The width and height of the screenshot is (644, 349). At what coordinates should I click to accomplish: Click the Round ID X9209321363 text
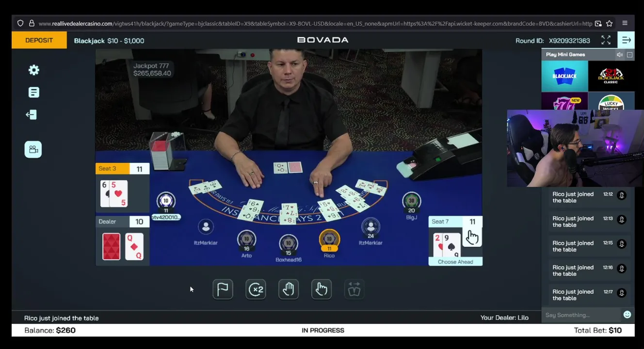click(553, 41)
